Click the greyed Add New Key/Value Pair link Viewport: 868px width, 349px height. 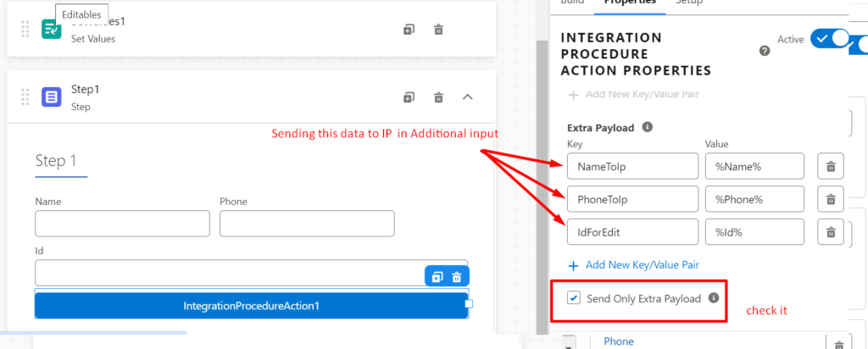click(x=634, y=95)
